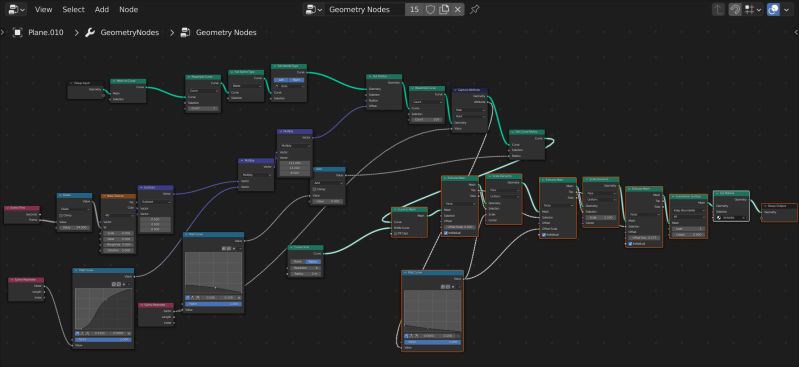Click Level field in the Subdivision Surface node

(688, 229)
